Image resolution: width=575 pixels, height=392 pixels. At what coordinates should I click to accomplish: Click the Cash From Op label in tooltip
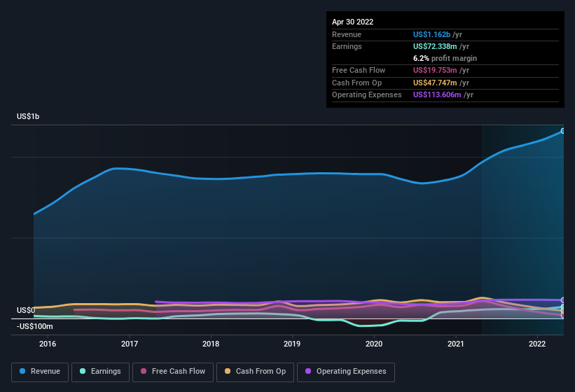point(356,83)
